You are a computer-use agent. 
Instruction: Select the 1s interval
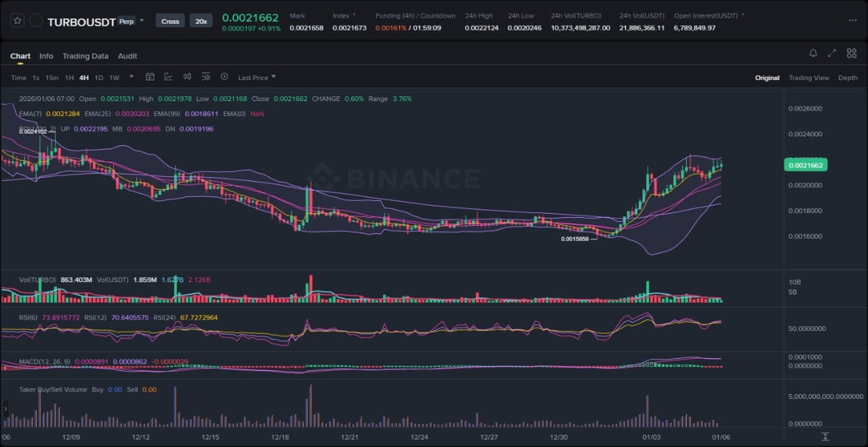36,77
